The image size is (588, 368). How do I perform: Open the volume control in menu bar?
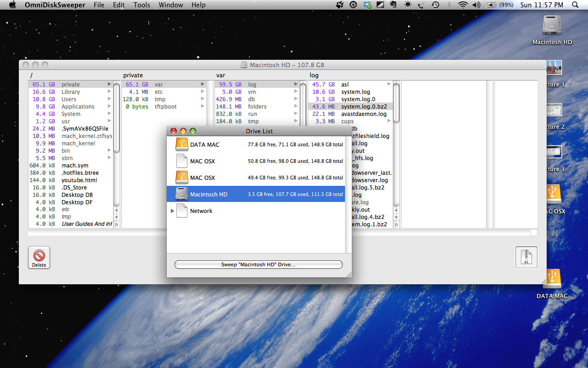[x=476, y=5]
